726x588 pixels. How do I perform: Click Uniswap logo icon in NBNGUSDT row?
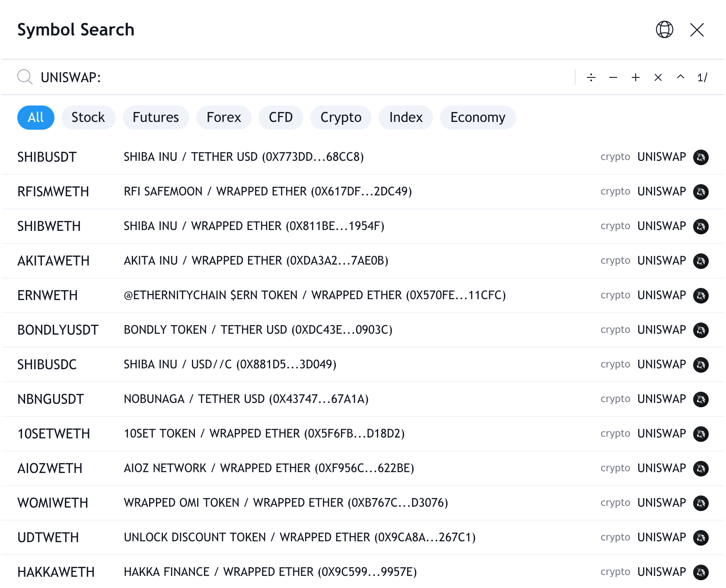[x=701, y=399]
